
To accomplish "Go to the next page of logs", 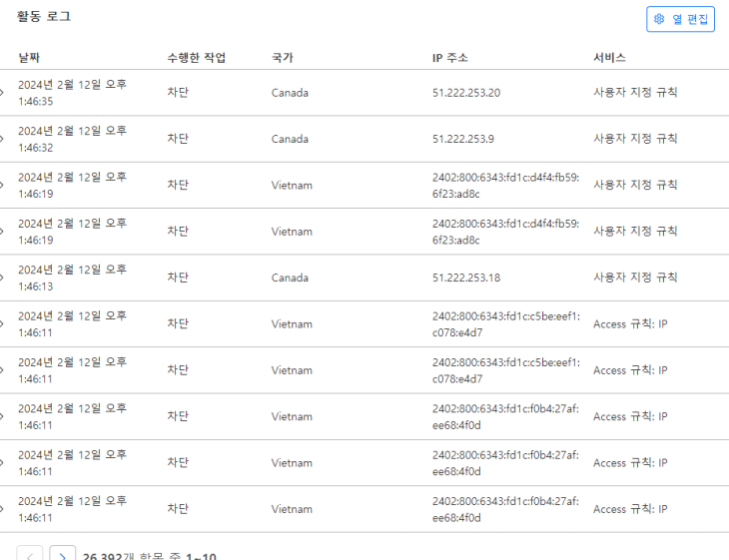I will (63, 554).
